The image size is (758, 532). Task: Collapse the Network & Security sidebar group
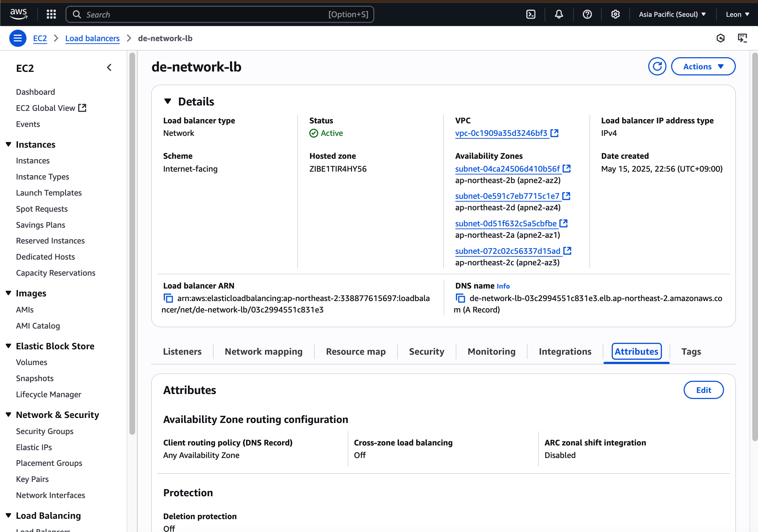tap(9, 415)
